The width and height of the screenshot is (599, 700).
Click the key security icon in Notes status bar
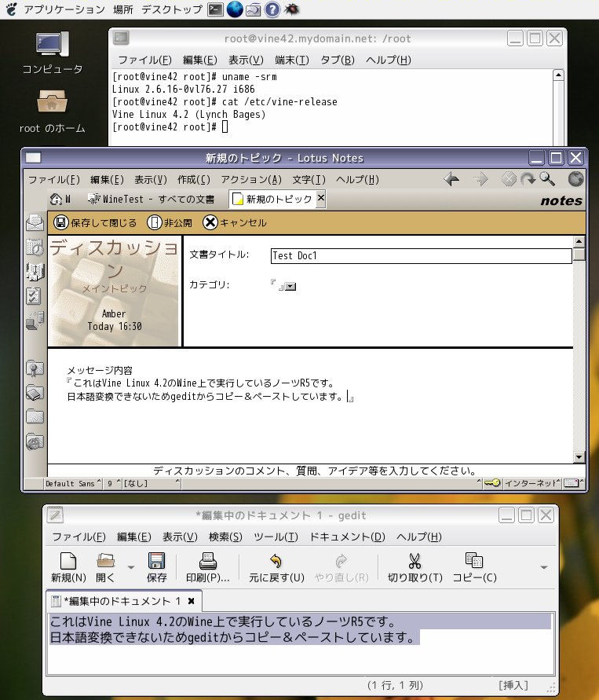point(492,483)
